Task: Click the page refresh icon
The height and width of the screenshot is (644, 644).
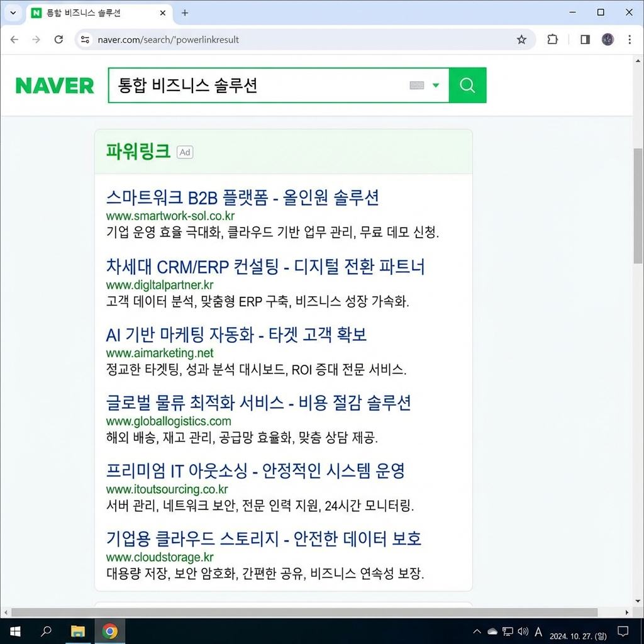Action: 58,39
